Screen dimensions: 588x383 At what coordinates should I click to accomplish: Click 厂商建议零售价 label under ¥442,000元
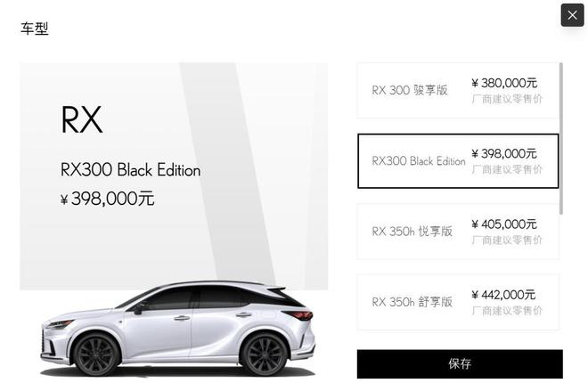pyautogui.click(x=507, y=311)
